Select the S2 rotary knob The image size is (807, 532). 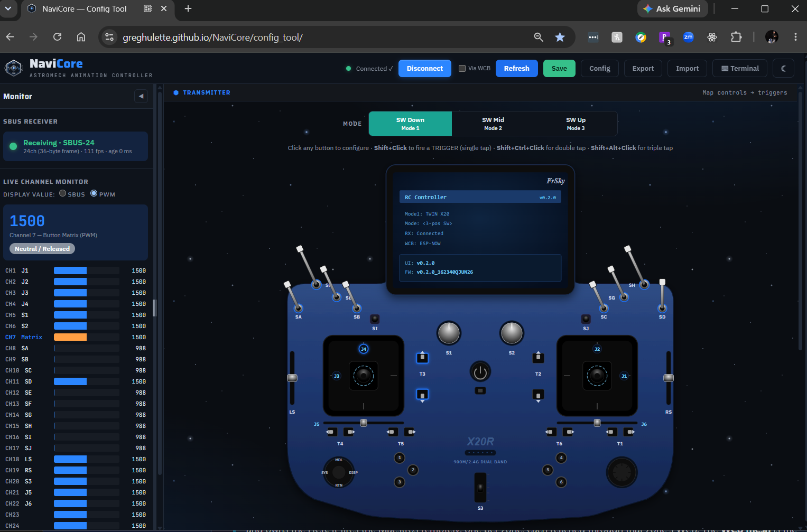(512, 333)
